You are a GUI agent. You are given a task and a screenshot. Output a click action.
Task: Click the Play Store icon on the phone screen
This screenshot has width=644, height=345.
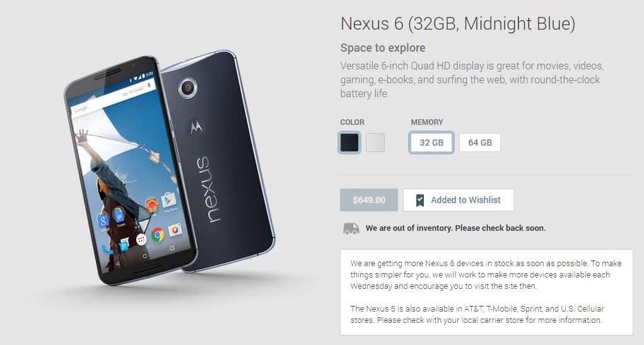click(168, 201)
